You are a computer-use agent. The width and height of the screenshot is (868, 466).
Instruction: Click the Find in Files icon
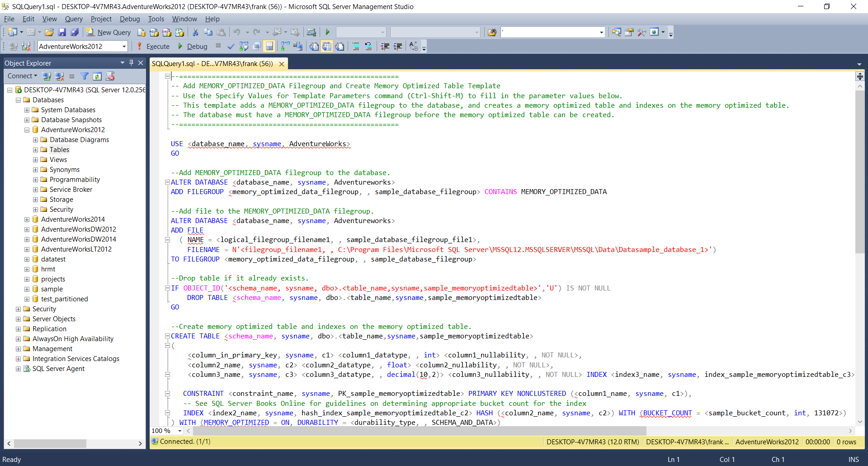(492, 32)
